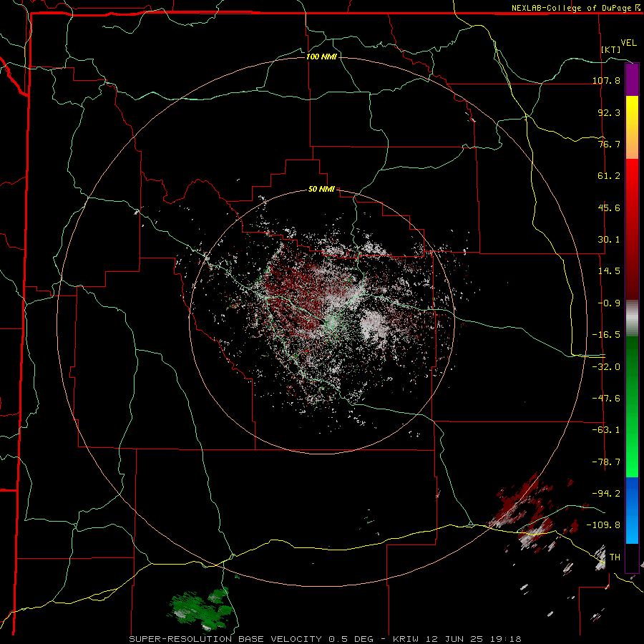Screen dimensions: 644x644
Task: Click the -78.7 velocity scale value
Action: coord(606,462)
